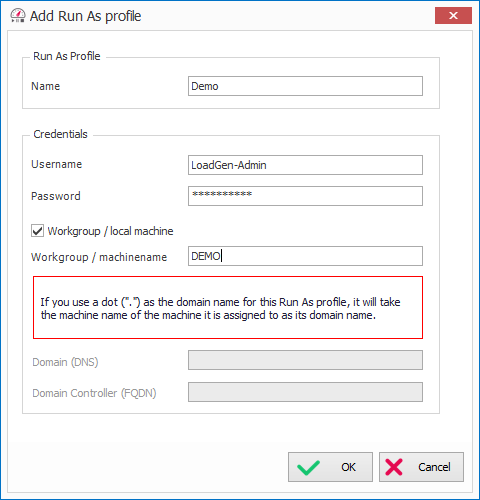Image resolution: width=480 pixels, height=500 pixels.
Task: Click the red-bordered dot domain hint box
Action: click(x=228, y=307)
